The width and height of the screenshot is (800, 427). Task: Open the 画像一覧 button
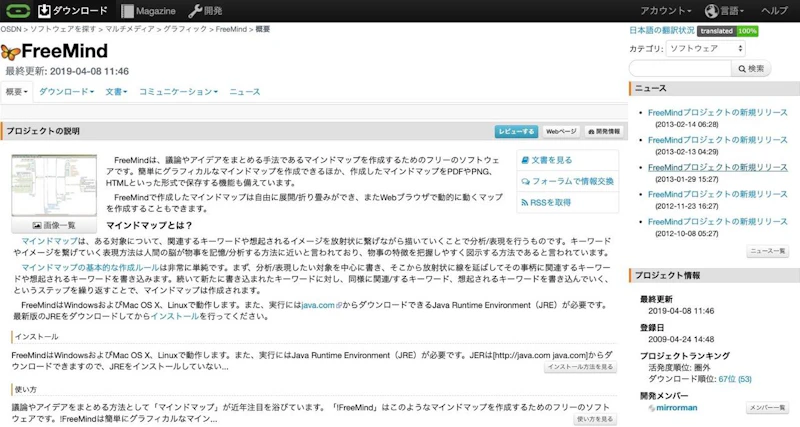[x=54, y=225]
